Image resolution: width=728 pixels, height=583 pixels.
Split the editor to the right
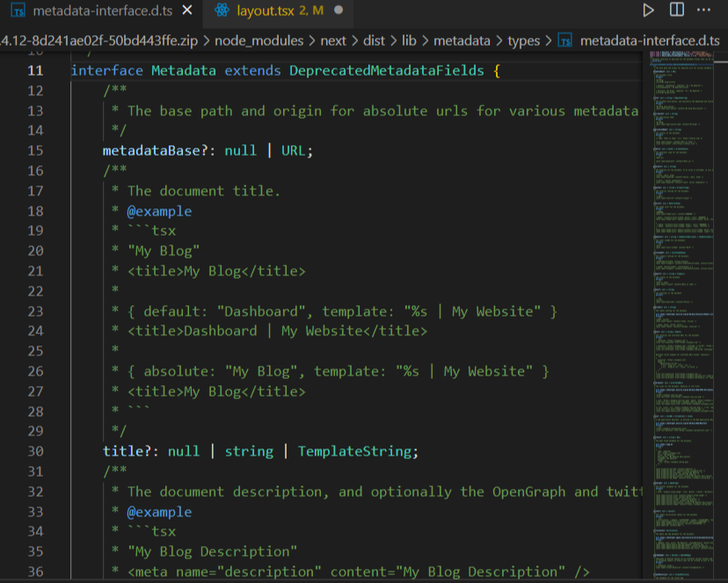point(676,10)
